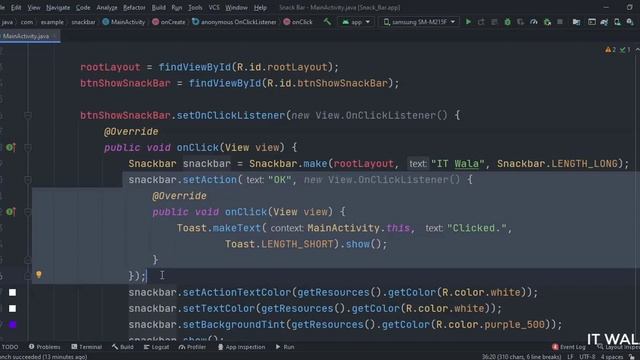Image resolution: width=640 pixels, height=360 pixels.
Task: Click Attach Debugger to Android Process icon
Action: click(547, 22)
